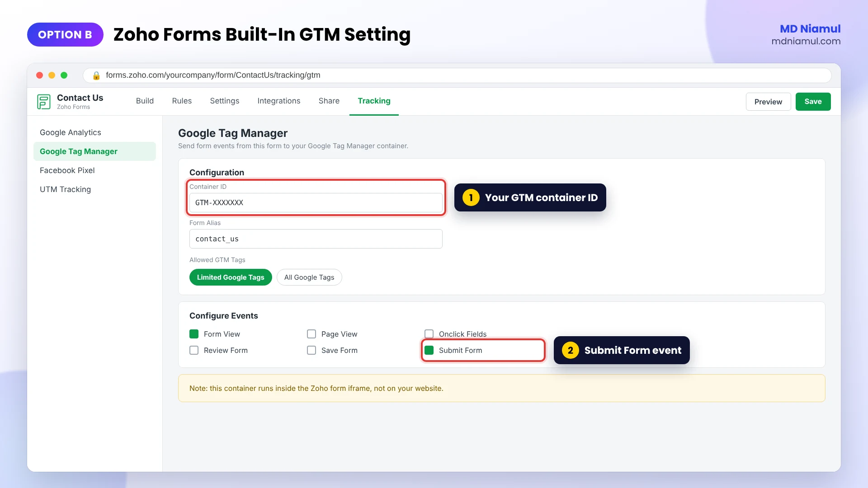Go to the Integrations tab

279,101
